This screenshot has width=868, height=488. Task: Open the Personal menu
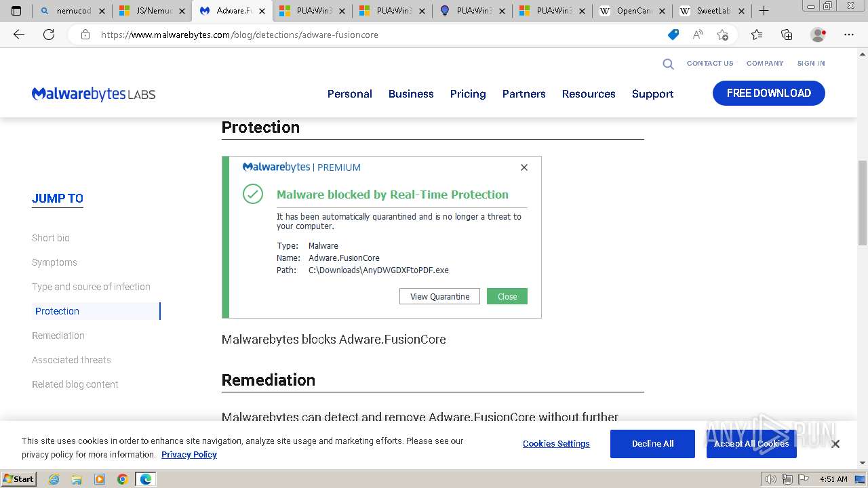click(350, 94)
